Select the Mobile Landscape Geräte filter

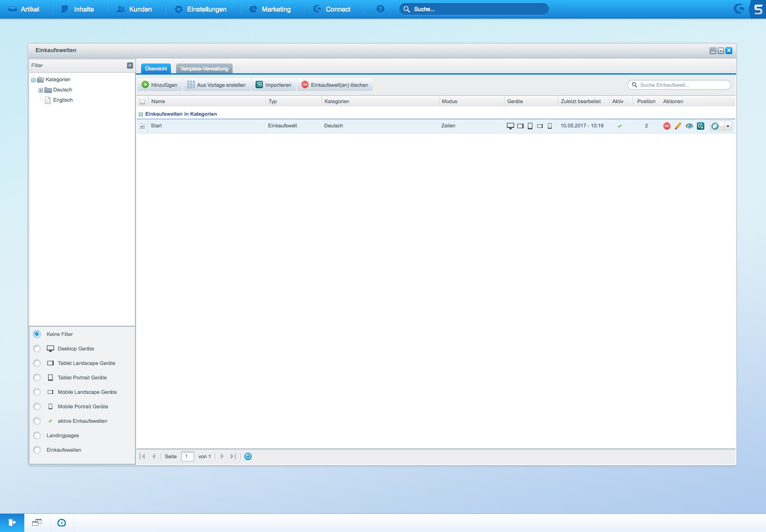pos(37,392)
